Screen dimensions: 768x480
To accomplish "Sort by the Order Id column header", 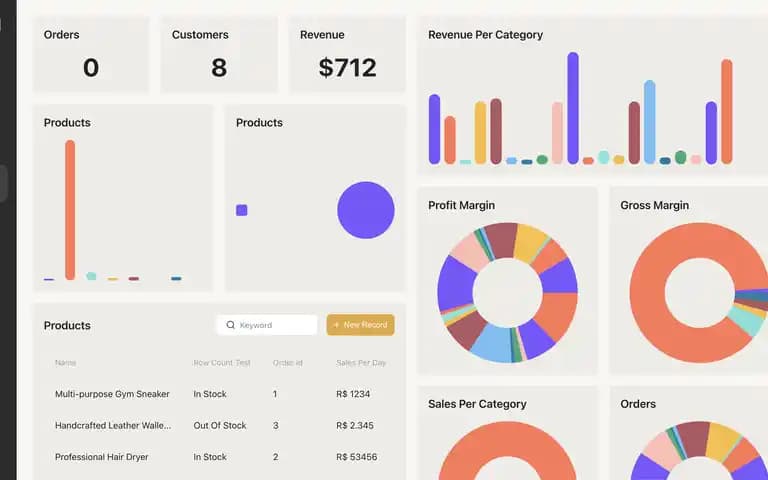I will pos(288,363).
